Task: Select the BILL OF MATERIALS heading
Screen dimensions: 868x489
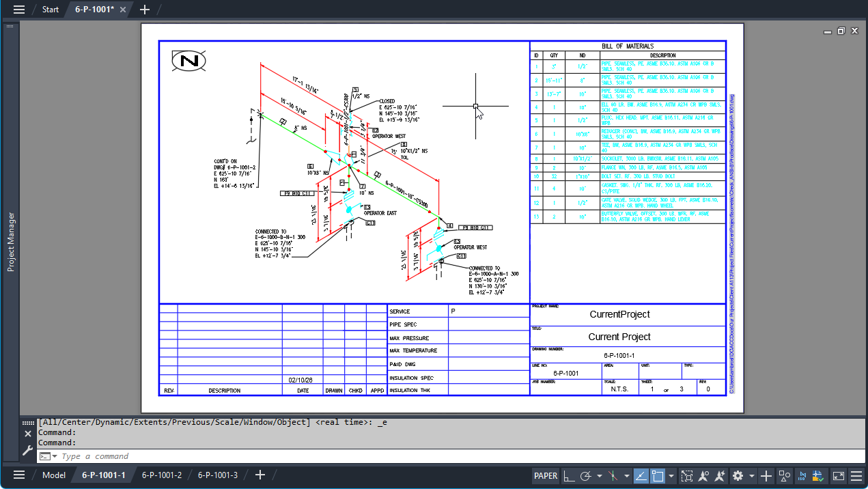Action: [x=627, y=46]
